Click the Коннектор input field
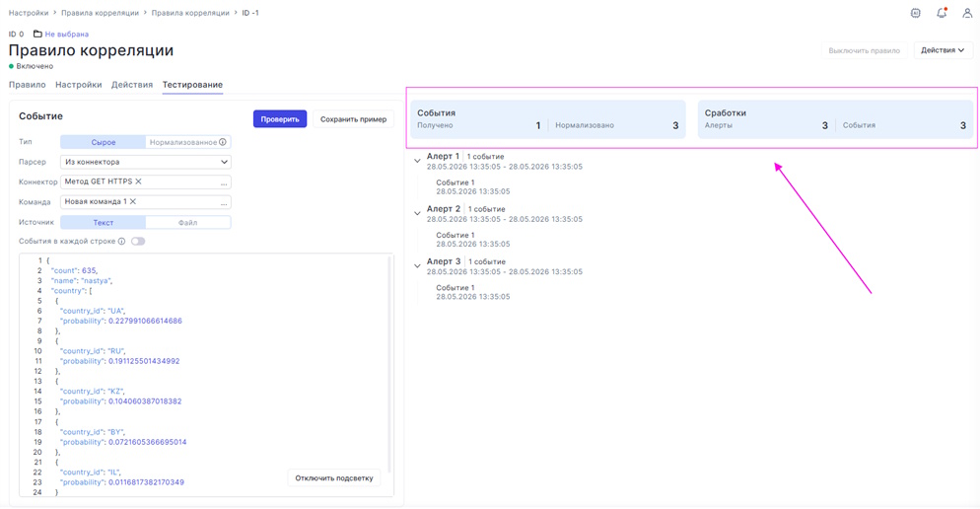This screenshot has width=980, height=509. (x=146, y=182)
